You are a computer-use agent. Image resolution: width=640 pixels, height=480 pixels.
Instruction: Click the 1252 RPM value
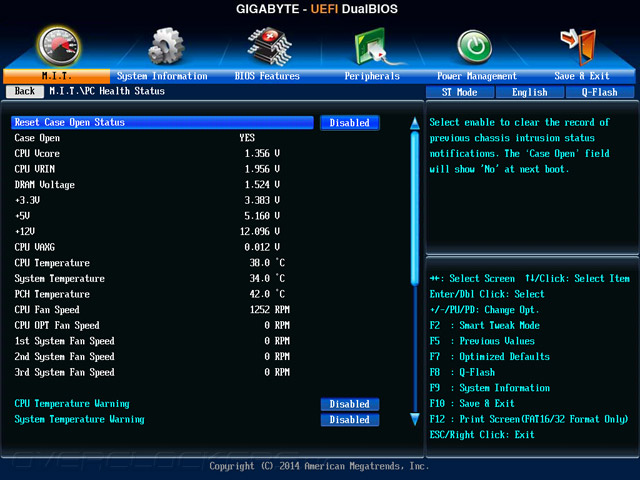[x=270, y=310]
